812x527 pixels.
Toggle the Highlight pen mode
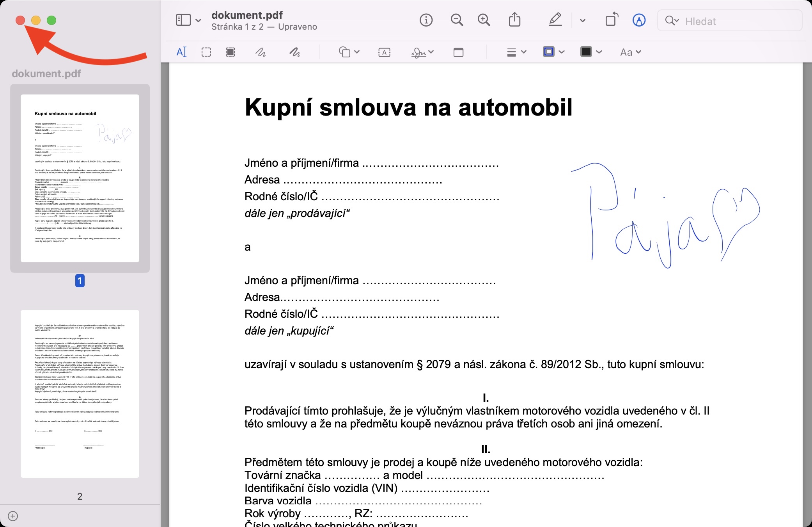tap(555, 20)
